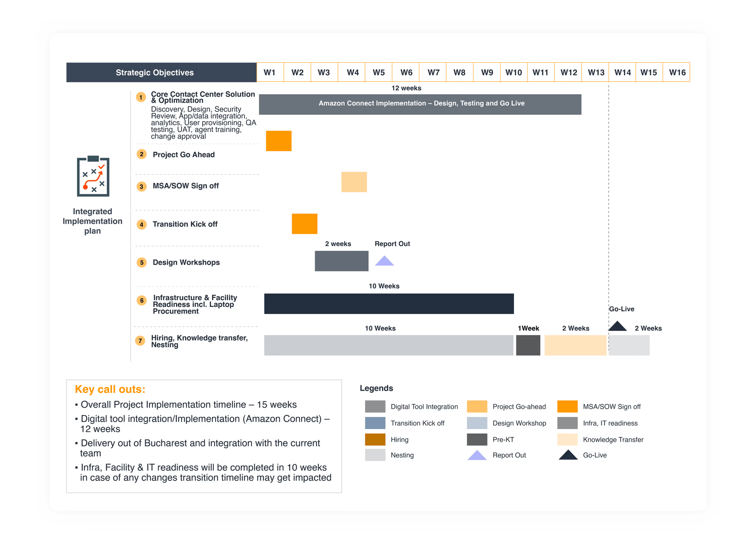Image resolution: width=756 pixels, height=550 pixels.
Task: Select the Amazon Connect Implementation bar
Action: 420,104
